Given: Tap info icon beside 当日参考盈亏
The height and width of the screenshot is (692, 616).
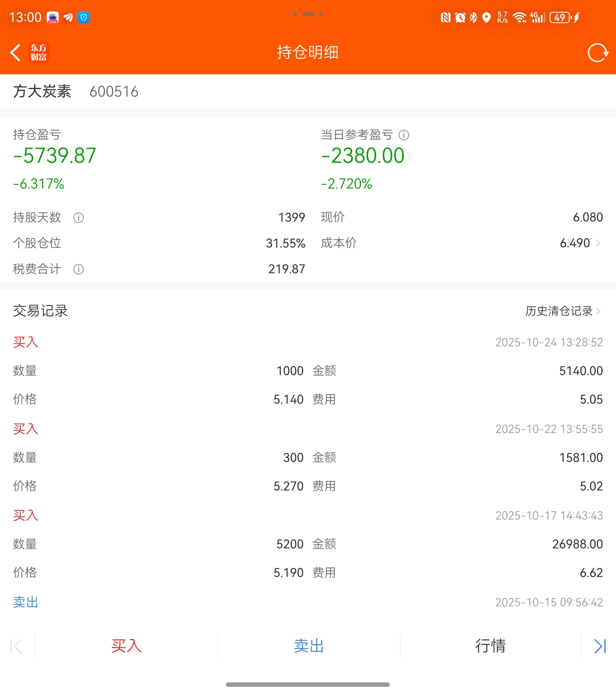Looking at the screenshot, I should (404, 135).
